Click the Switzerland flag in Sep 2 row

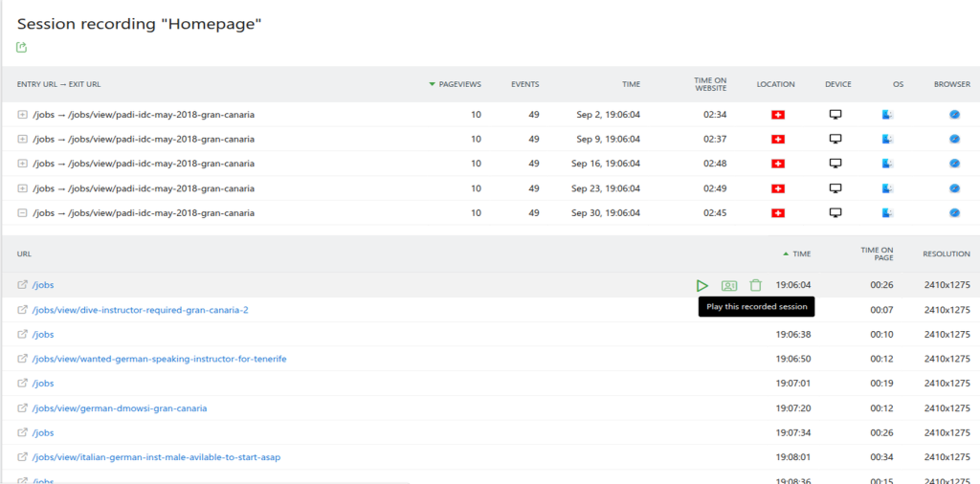click(x=777, y=115)
